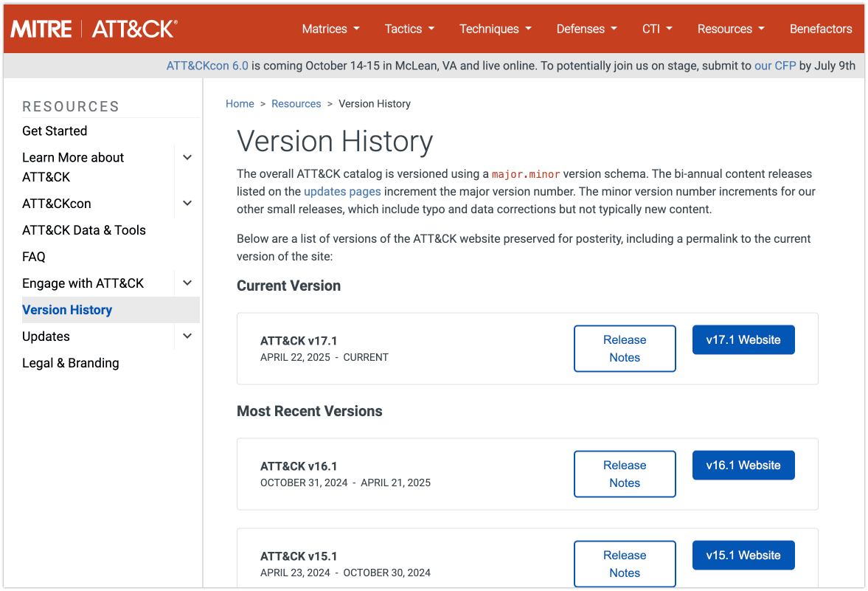Open Engage with ATT&CK sidebar item

[83, 283]
